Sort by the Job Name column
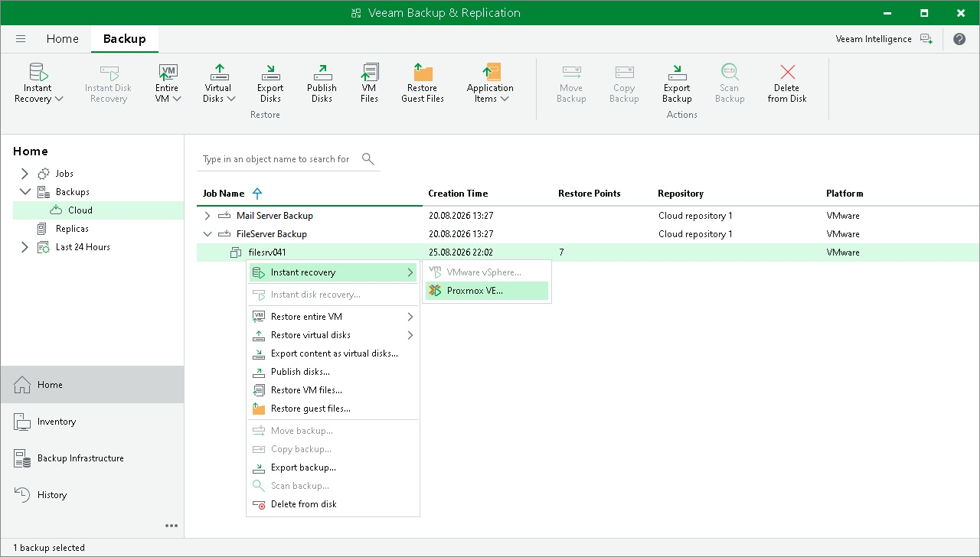Image resolution: width=980 pixels, height=557 pixels. (224, 194)
